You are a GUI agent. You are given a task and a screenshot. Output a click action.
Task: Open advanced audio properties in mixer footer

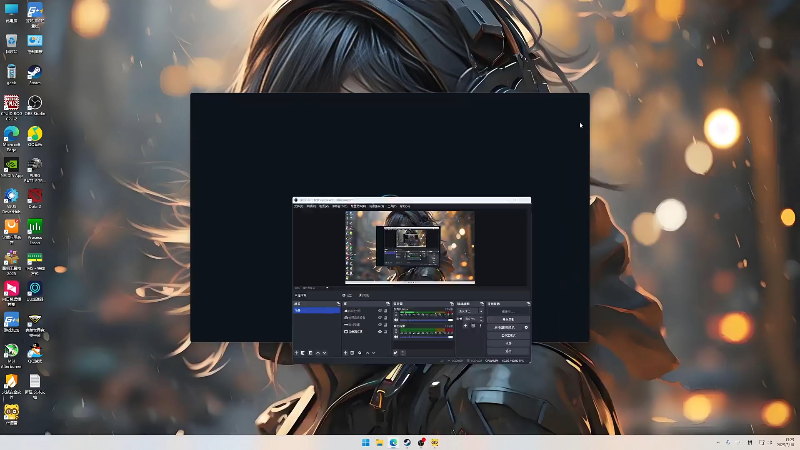pos(395,353)
